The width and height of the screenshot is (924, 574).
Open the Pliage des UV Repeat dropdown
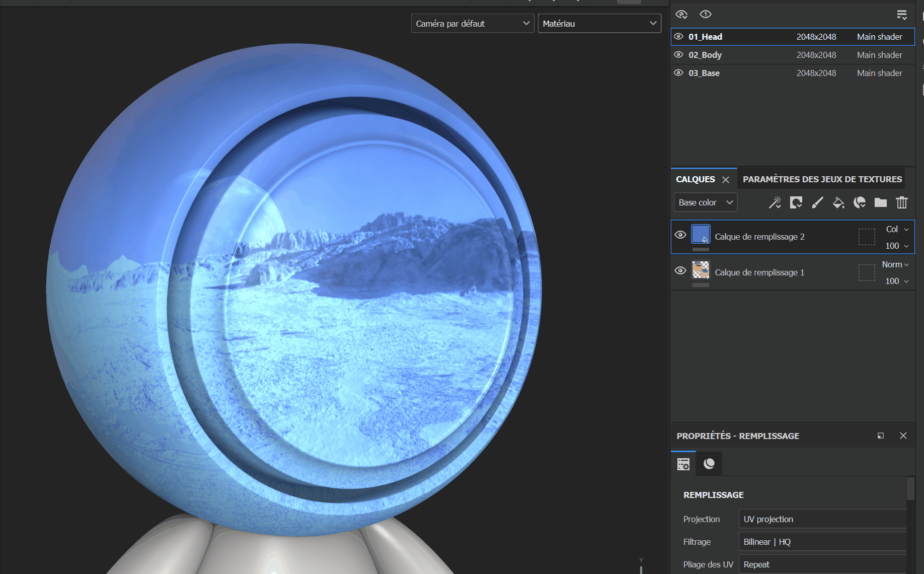point(822,564)
